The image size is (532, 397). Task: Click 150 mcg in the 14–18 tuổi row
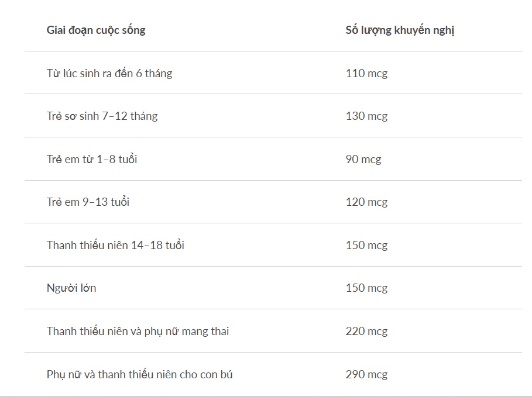point(366,245)
